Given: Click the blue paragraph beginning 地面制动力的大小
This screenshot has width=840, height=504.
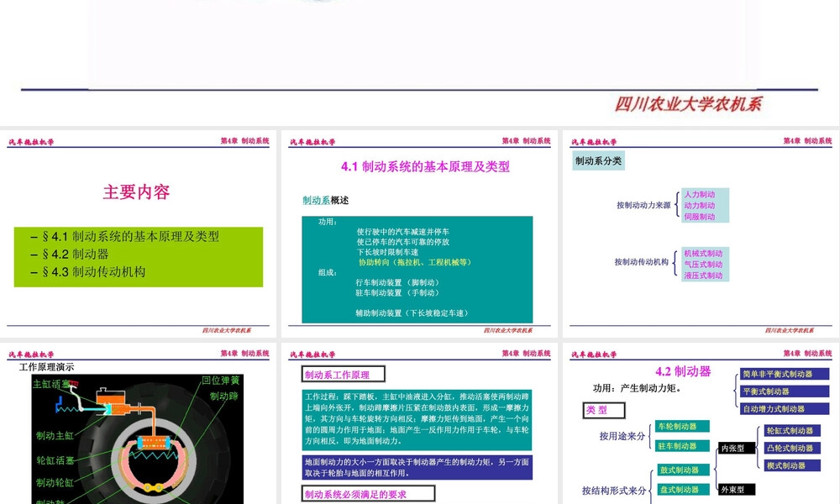Looking at the screenshot, I should coord(417,467).
